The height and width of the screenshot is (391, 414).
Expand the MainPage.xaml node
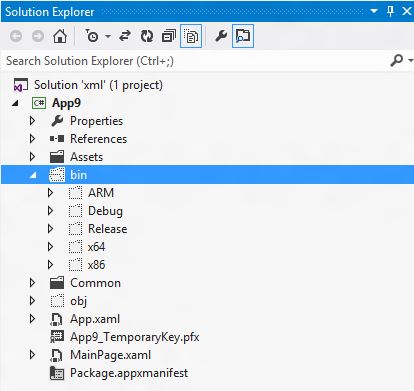point(32,355)
